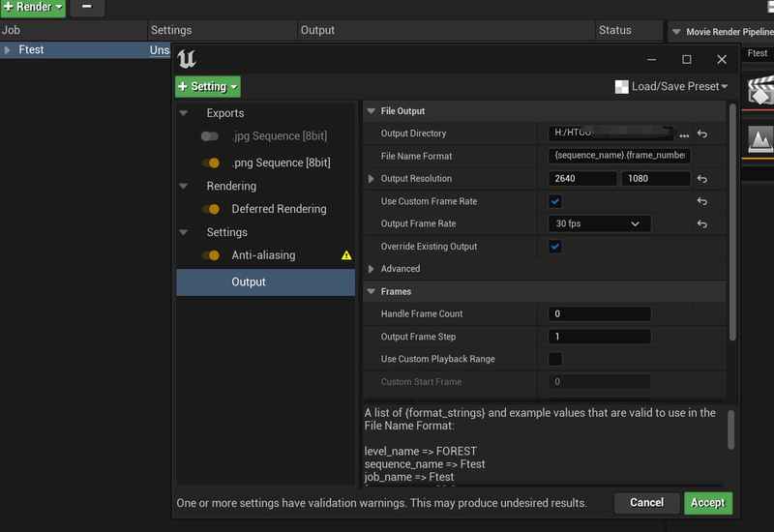Open the Load/Save Preset menu
The height and width of the screenshot is (532, 774).
pos(671,86)
